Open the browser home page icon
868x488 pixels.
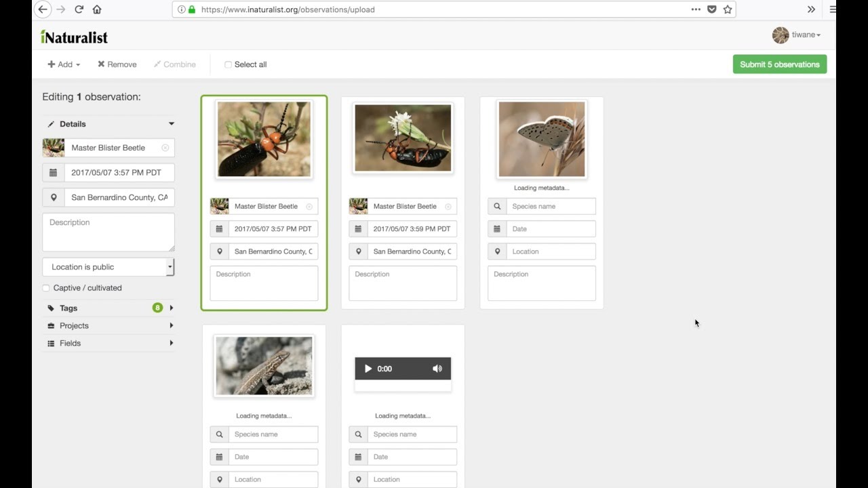(97, 9)
